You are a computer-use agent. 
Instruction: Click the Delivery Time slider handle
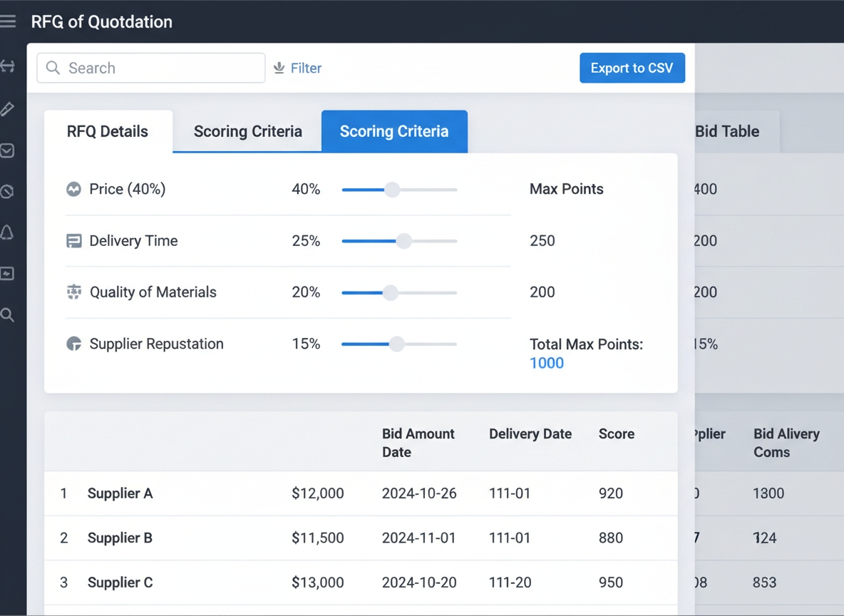pos(403,241)
